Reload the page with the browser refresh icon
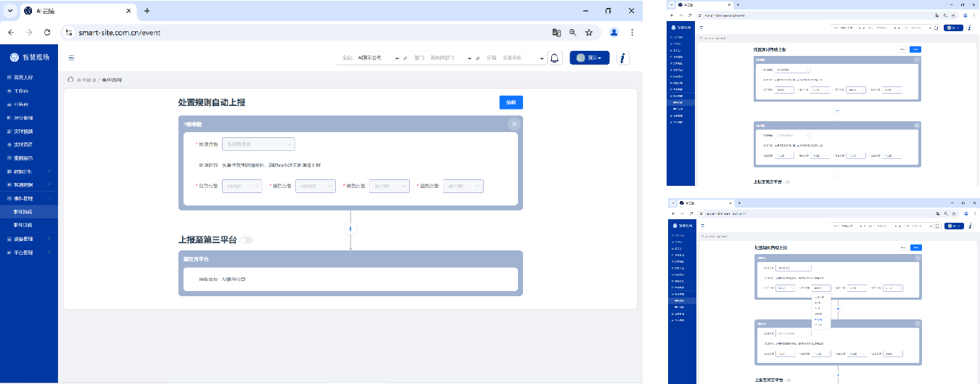 click(x=47, y=33)
